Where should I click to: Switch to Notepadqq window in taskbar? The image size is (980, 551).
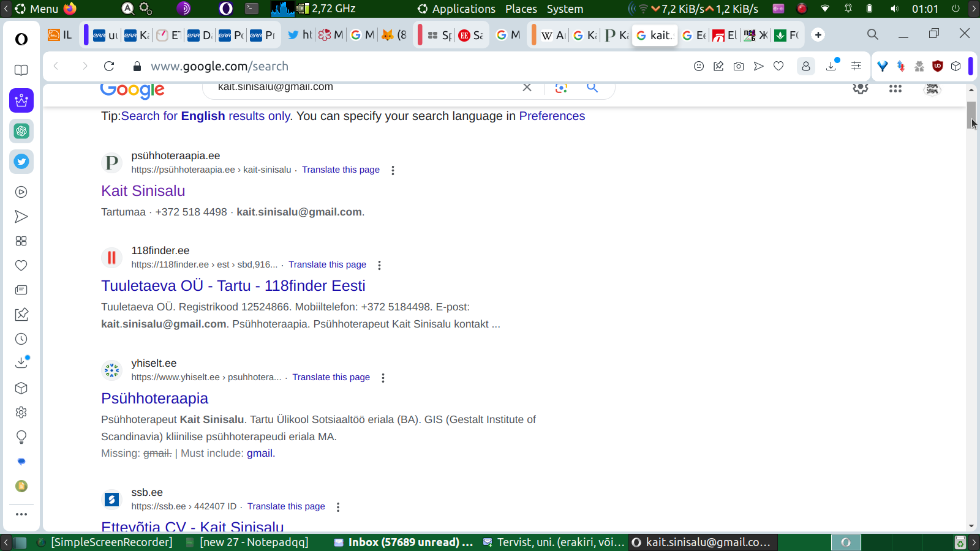247,542
